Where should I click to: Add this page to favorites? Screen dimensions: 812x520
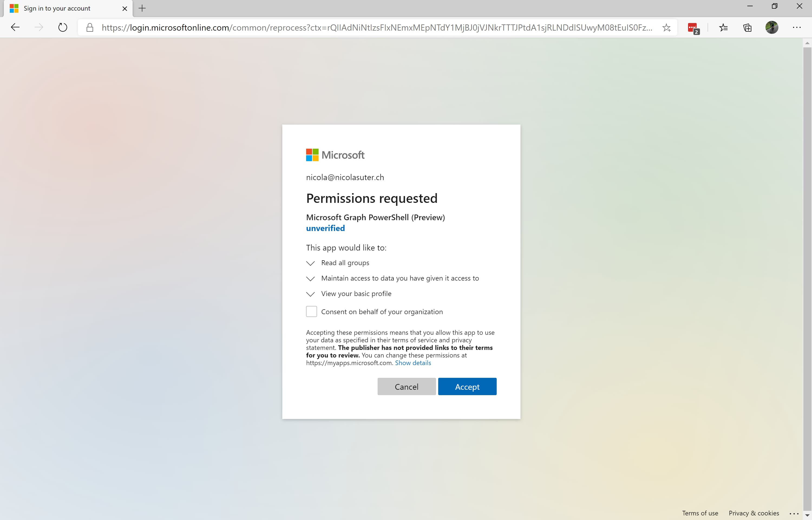point(666,28)
